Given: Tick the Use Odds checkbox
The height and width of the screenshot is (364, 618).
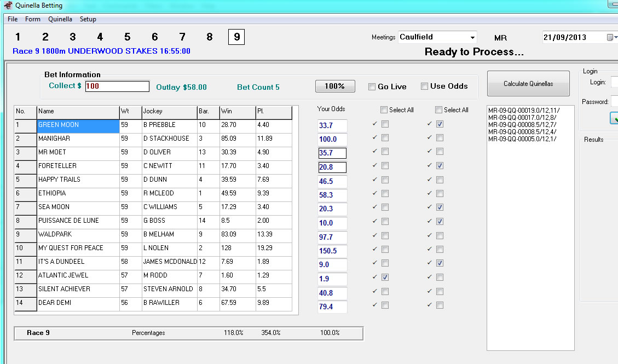Looking at the screenshot, I should tap(424, 86).
